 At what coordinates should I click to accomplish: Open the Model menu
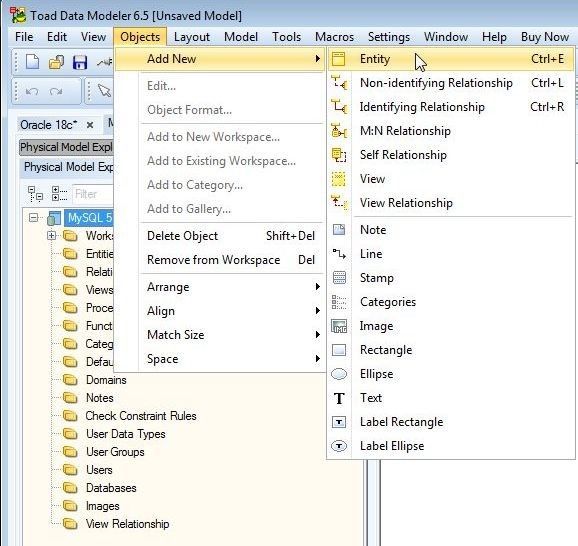[241, 37]
